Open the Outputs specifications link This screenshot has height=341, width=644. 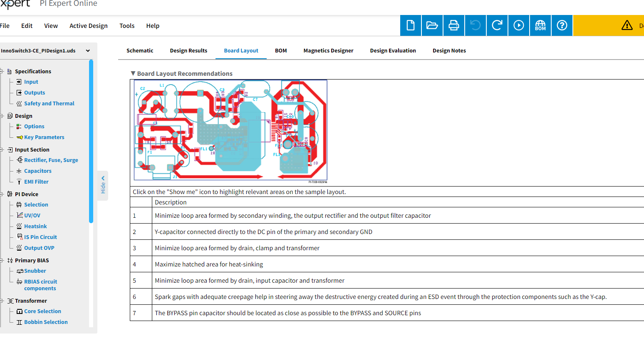point(35,93)
